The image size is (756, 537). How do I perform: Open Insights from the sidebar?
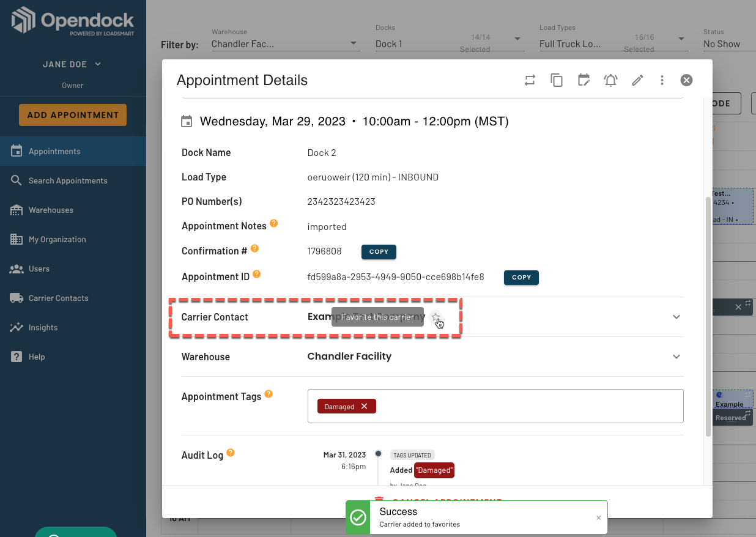pyautogui.click(x=43, y=327)
